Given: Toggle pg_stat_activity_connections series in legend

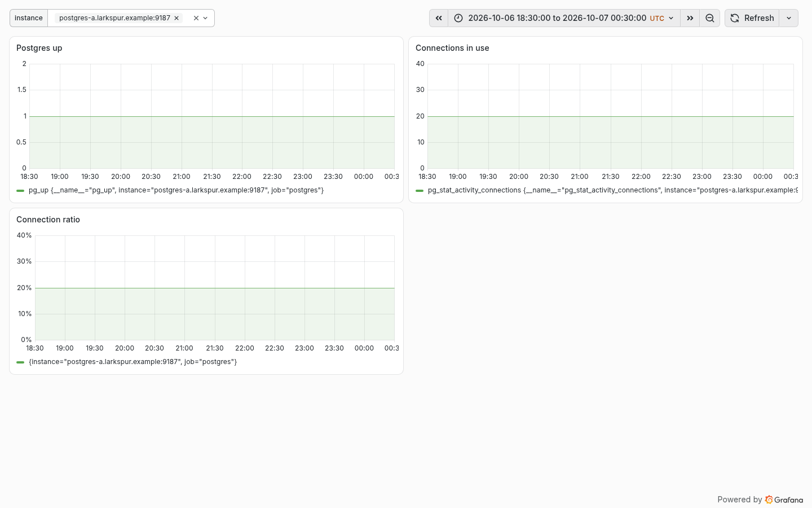Looking at the screenshot, I should (x=612, y=190).
